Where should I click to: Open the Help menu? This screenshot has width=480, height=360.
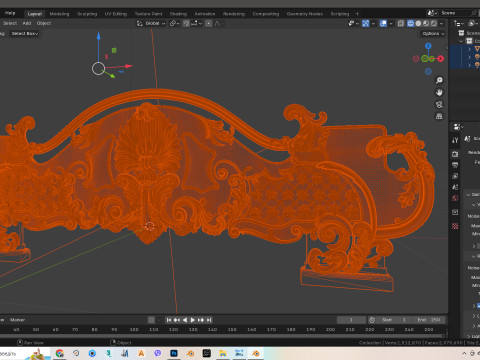click(x=10, y=13)
